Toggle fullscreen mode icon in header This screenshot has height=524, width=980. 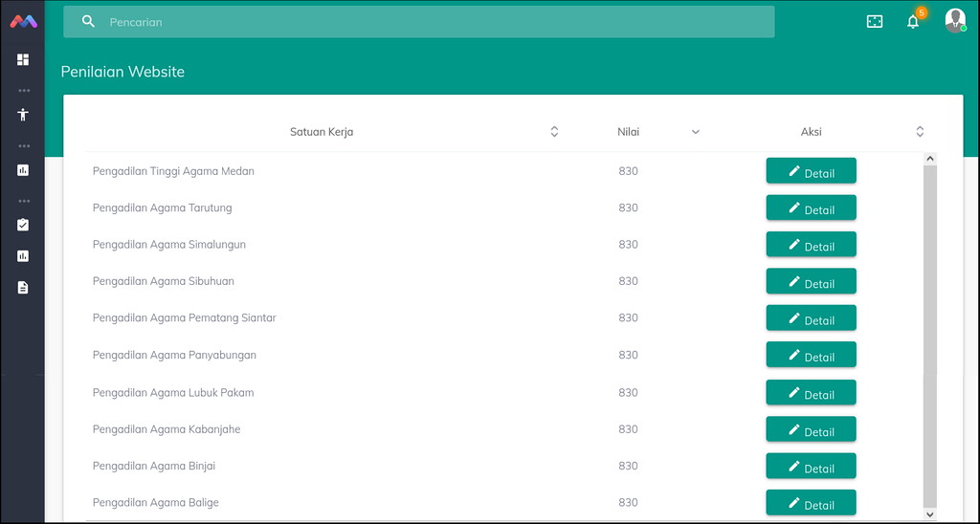point(875,22)
